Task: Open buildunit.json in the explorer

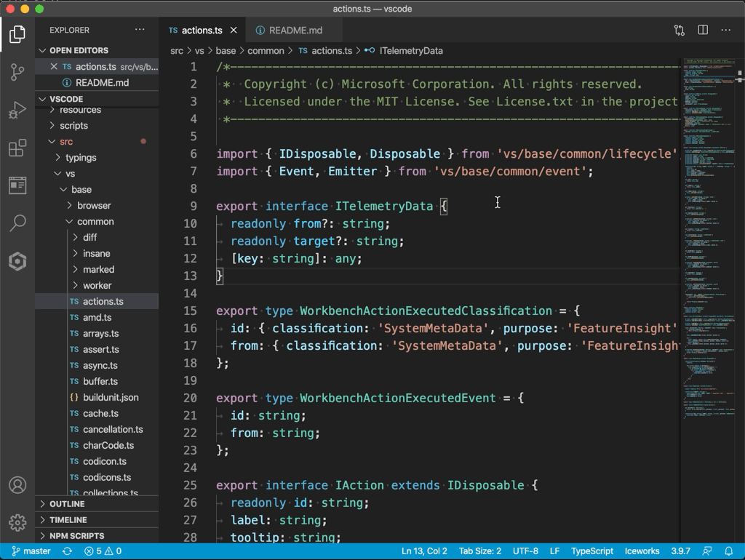Action: (110, 398)
